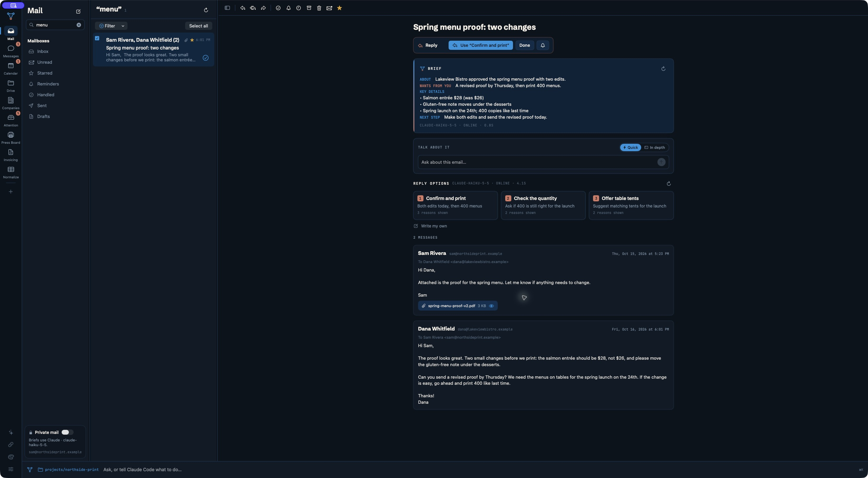Archive the email with toolbar icon

point(309,8)
